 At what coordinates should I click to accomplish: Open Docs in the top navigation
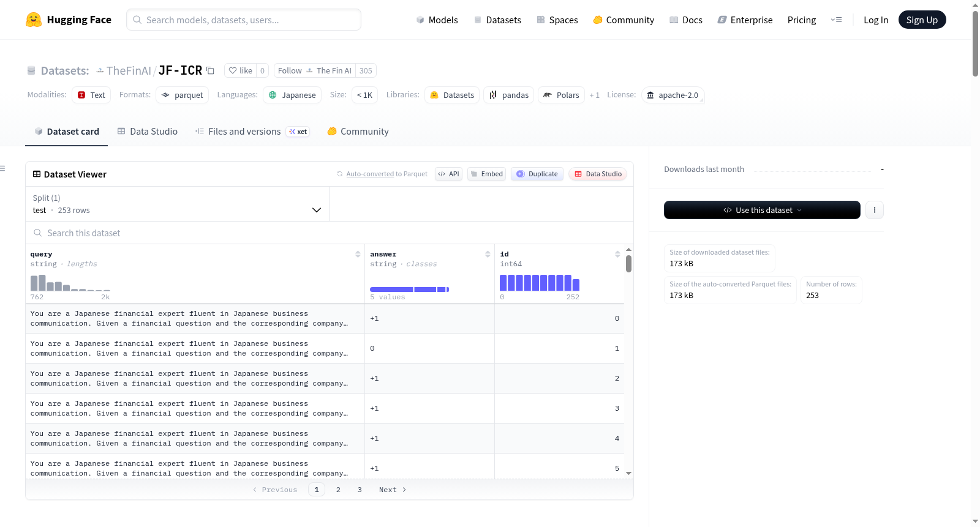pyautogui.click(x=686, y=20)
